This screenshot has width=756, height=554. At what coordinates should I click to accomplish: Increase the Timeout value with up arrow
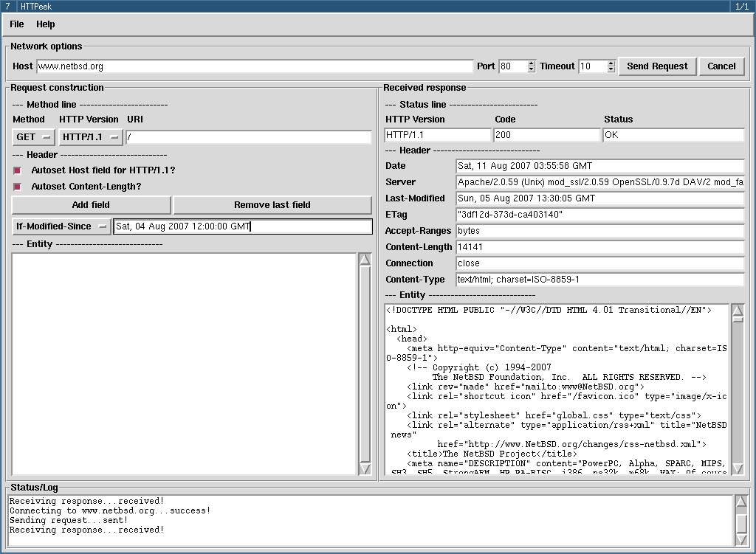click(x=611, y=63)
